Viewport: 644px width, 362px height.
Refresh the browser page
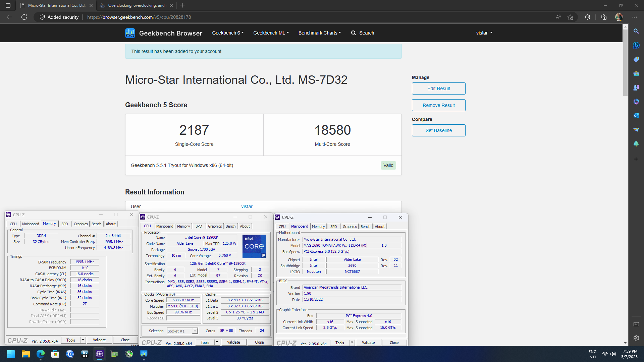24,17
